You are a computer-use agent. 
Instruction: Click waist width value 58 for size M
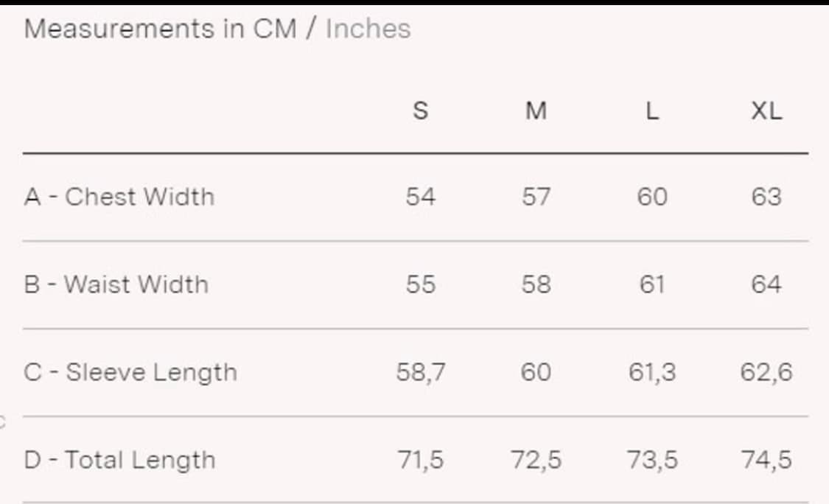point(536,284)
